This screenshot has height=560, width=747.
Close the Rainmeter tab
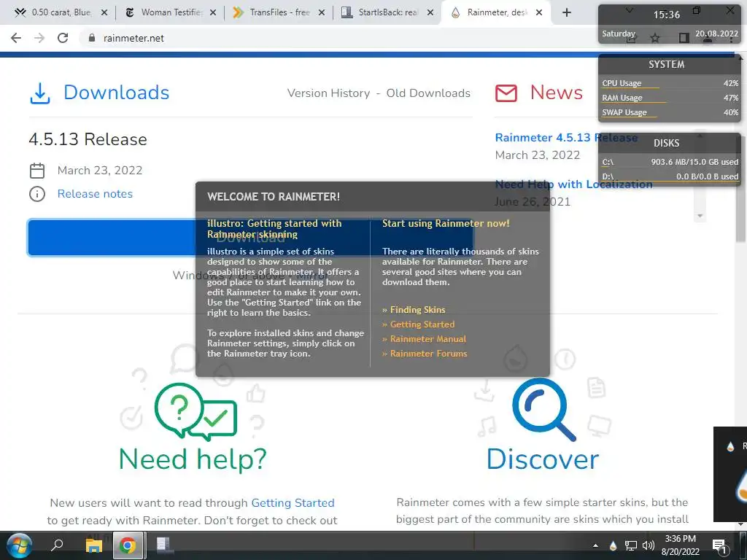pos(539,13)
